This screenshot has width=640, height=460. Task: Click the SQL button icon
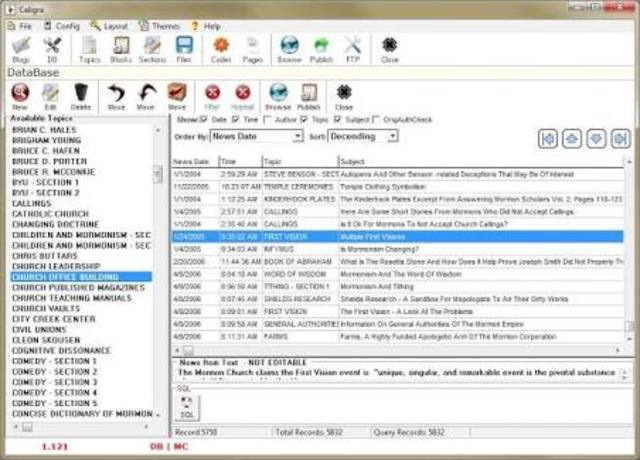[x=187, y=407]
